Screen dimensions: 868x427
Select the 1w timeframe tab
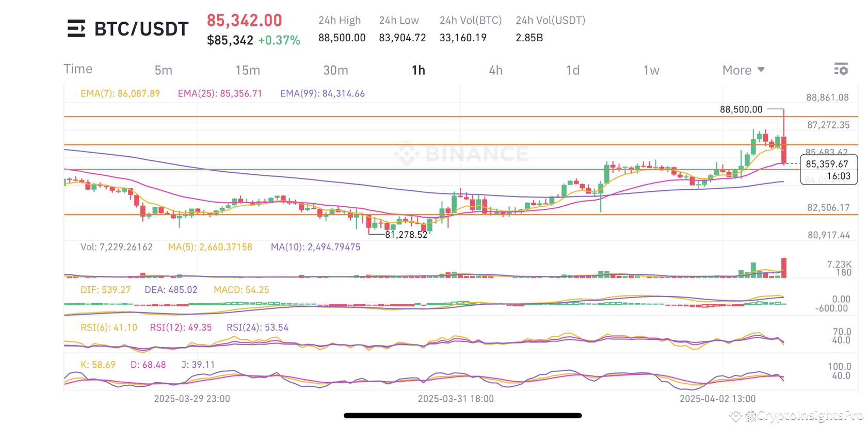click(x=651, y=70)
